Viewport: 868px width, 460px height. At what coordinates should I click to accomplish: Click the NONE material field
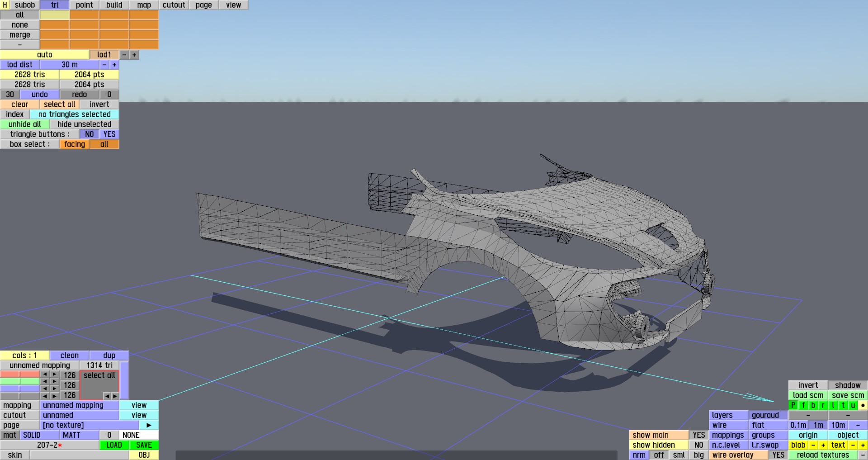coord(140,435)
